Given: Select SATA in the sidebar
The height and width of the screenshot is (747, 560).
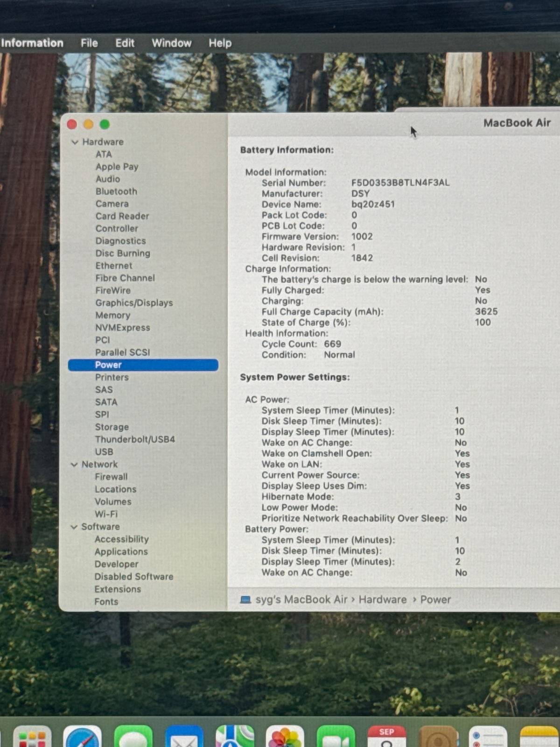Looking at the screenshot, I should coord(106,402).
